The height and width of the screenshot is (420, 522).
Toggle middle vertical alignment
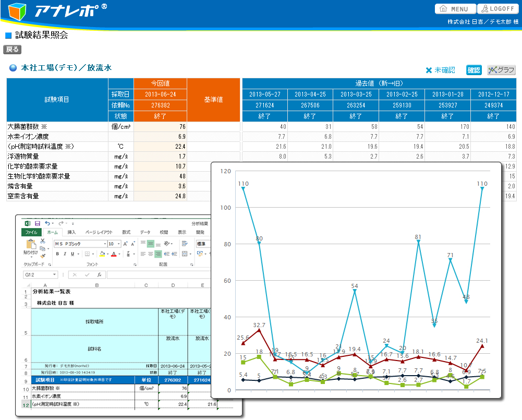click(x=151, y=244)
